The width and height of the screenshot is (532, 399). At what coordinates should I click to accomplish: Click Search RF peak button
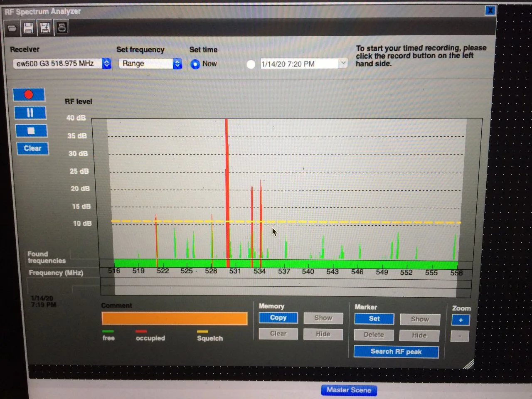tap(396, 352)
